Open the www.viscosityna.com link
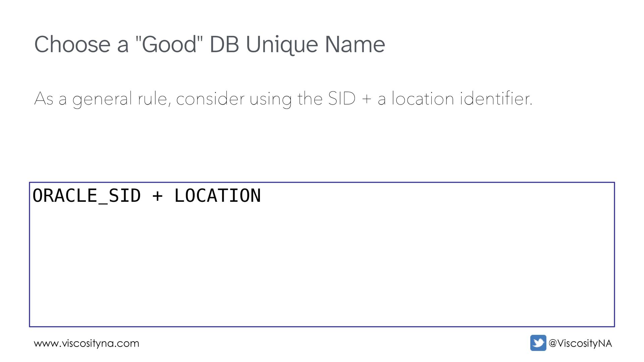This screenshot has height=362, width=644. click(x=87, y=344)
